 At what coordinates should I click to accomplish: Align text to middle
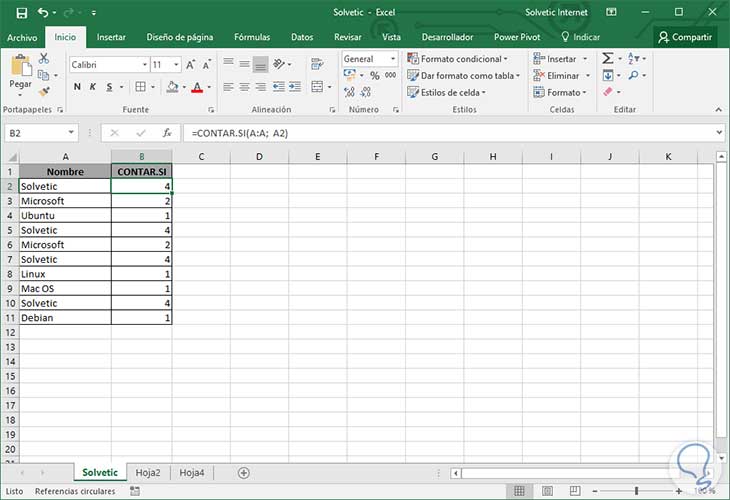click(244, 63)
